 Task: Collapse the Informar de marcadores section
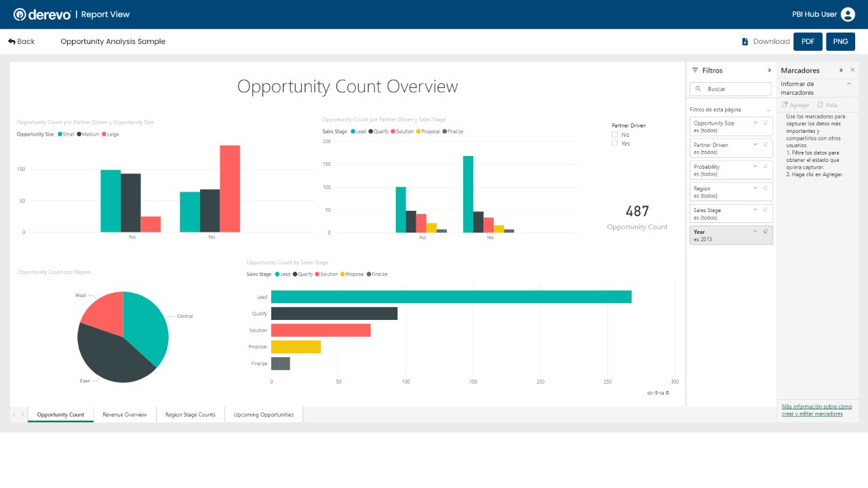(x=848, y=84)
